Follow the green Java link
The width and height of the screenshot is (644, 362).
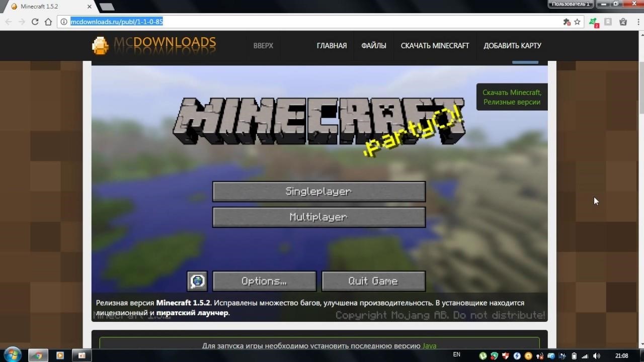pyautogui.click(x=429, y=346)
